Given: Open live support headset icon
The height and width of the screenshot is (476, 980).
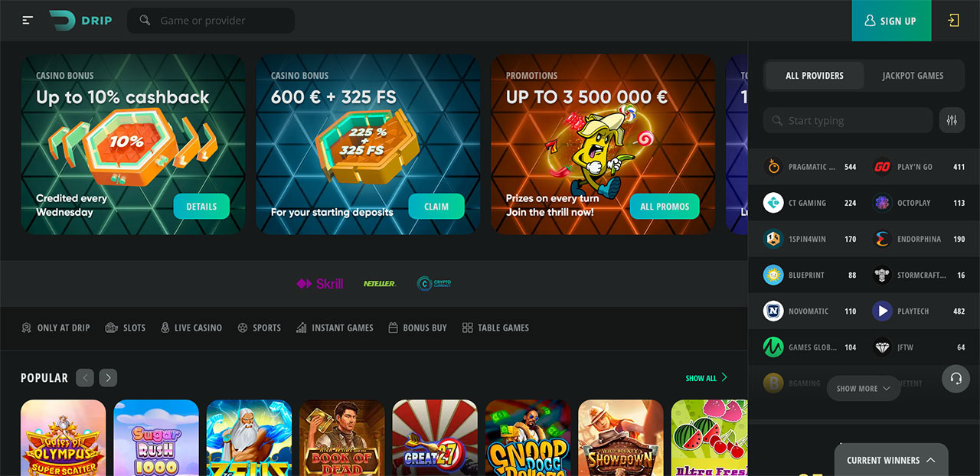Looking at the screenshot, I should pyautogui.click(x=955, y=379).
